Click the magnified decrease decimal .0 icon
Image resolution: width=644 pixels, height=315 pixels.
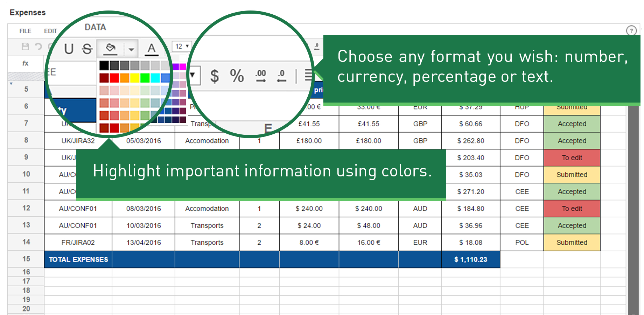click(x=282, y=76)
